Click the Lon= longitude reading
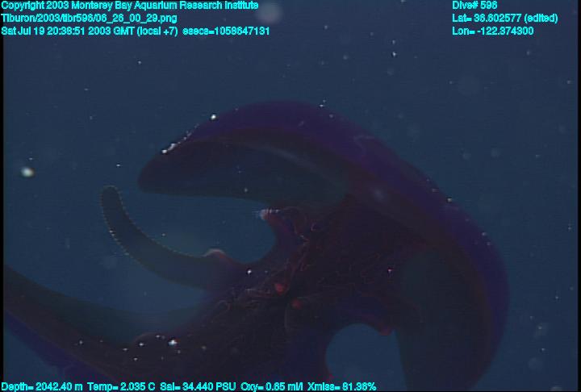Viewport: 581px width, 392px height. click(x=493, y=31)
